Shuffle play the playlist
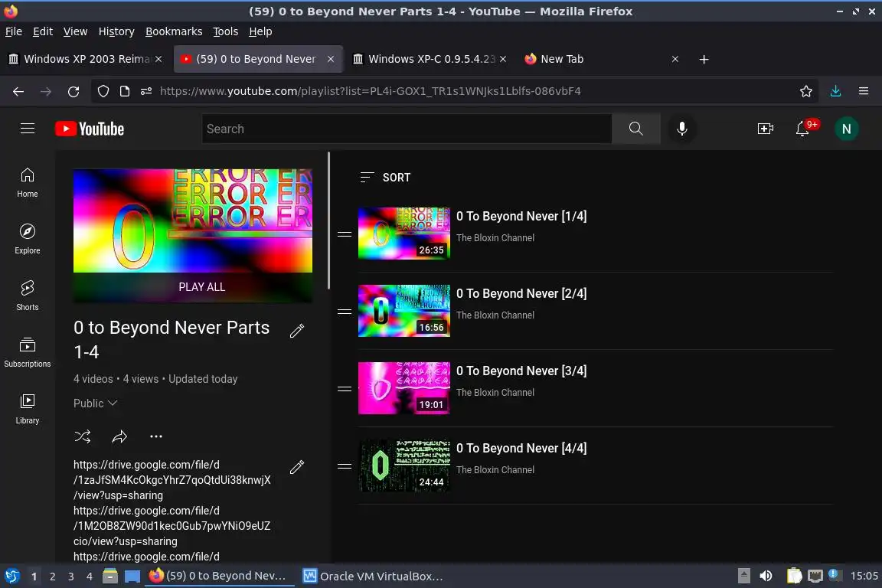Viewport: 882px width, 588px height. [x=83, y=436]
